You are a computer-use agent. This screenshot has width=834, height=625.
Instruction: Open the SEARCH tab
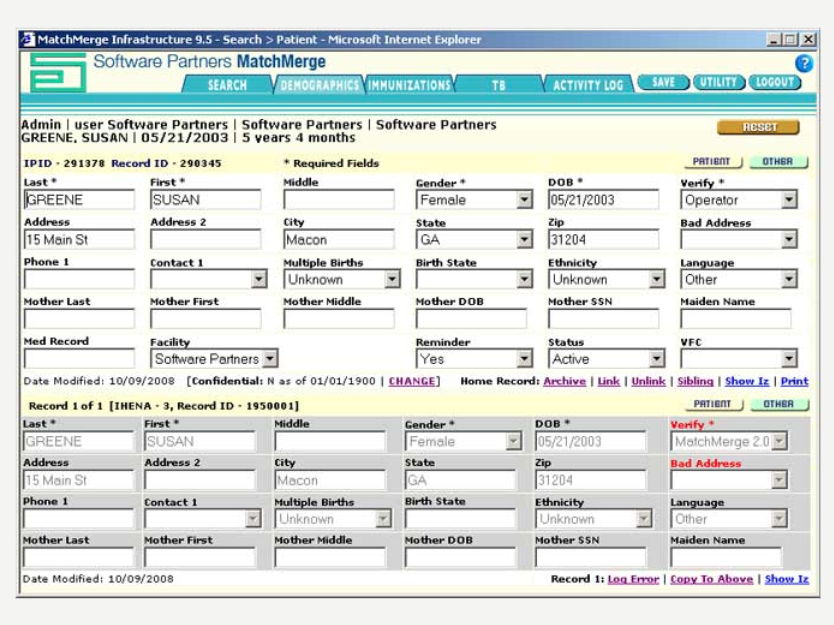click(x=226, y=86)
